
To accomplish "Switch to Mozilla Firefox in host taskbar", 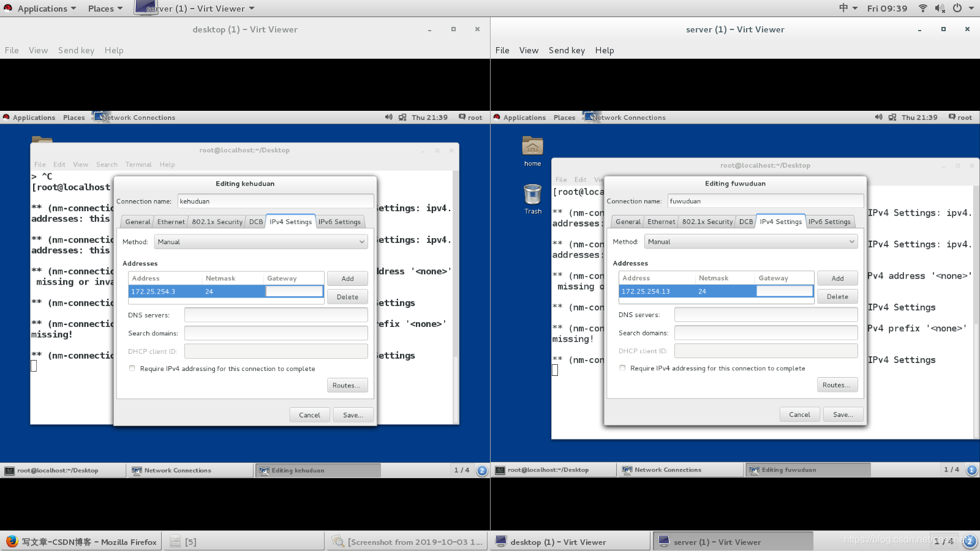I will point(81,542).
